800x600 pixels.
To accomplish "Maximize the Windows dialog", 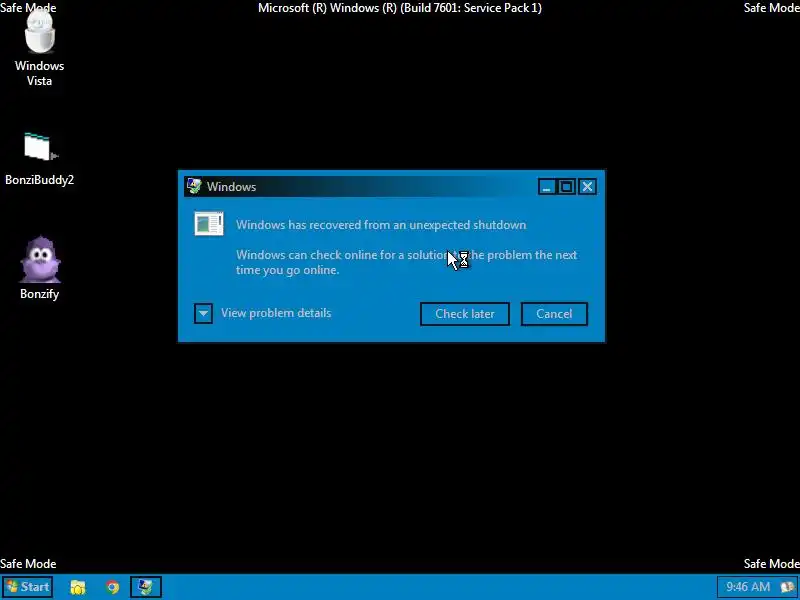I will [566, 187].
